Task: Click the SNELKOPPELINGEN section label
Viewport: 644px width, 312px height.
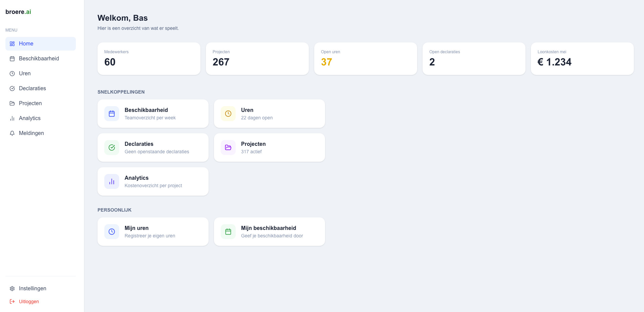Action: coord(121,92)
